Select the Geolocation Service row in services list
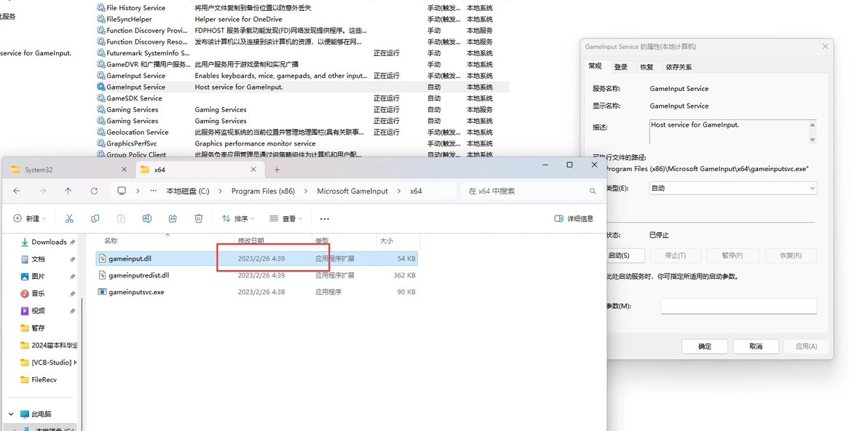 [301, 133]
